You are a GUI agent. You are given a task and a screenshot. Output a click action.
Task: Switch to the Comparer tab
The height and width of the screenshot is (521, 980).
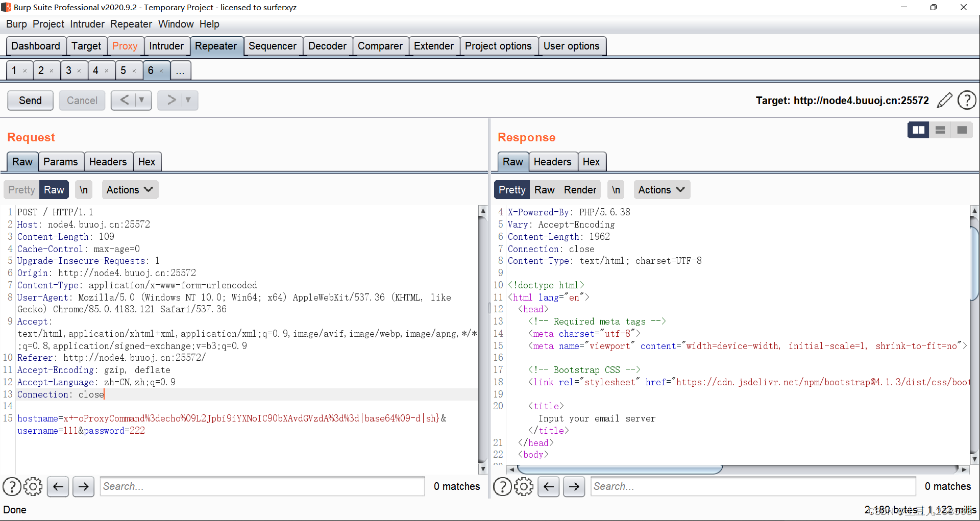point(380,46)
